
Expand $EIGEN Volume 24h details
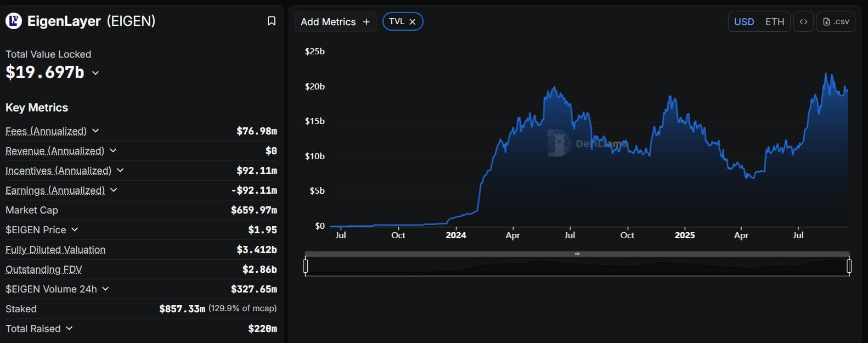105,289
